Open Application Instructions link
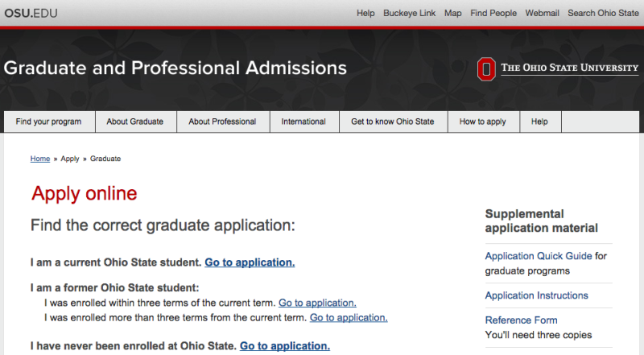 [536, 295]
